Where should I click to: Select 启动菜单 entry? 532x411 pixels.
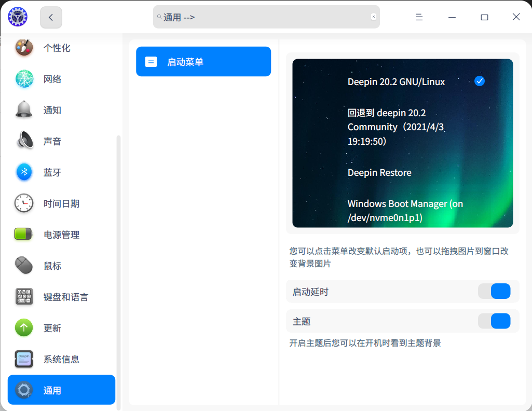coord(203,61)
